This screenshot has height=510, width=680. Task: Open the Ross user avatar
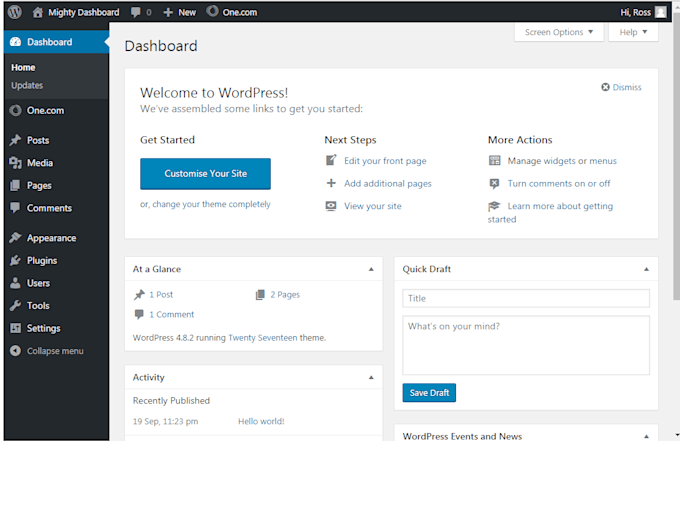(660, 12)
